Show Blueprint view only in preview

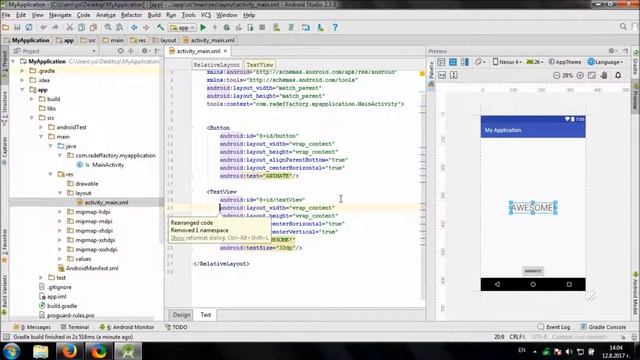[x=453, y=62]
